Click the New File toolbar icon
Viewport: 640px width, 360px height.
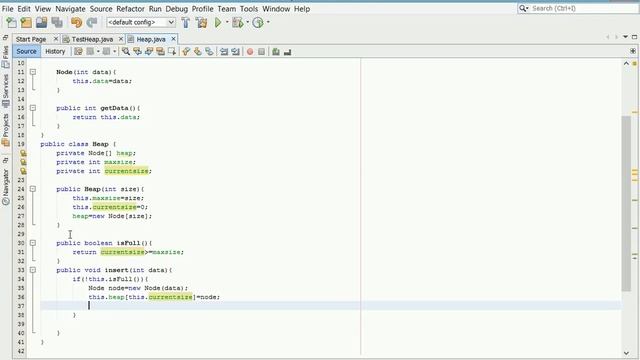coord(11,22)
